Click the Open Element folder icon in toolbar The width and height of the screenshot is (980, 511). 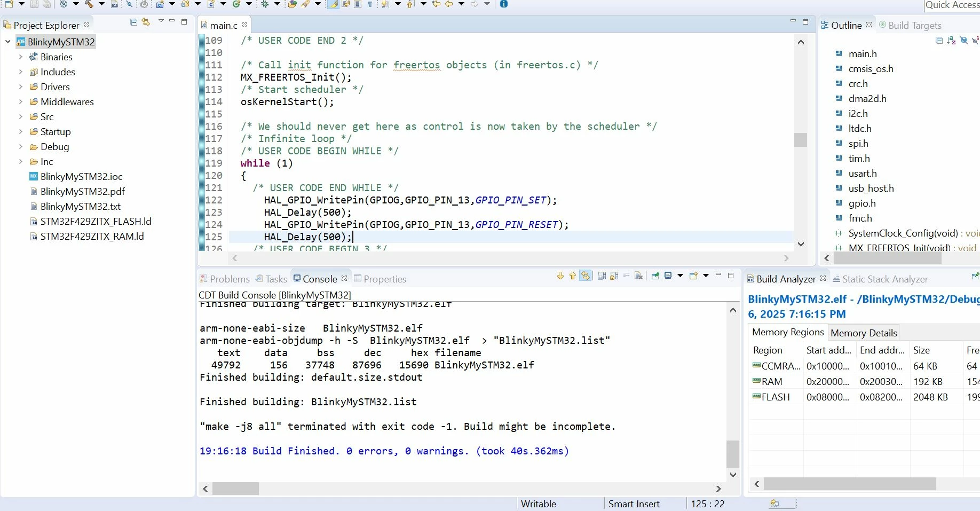coord(292,4)
